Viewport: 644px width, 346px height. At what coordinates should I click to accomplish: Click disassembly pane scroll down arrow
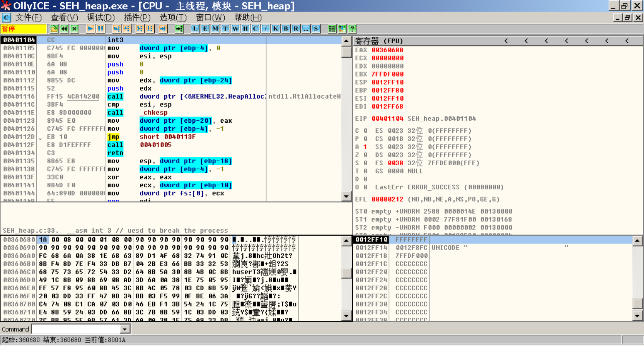346,197
